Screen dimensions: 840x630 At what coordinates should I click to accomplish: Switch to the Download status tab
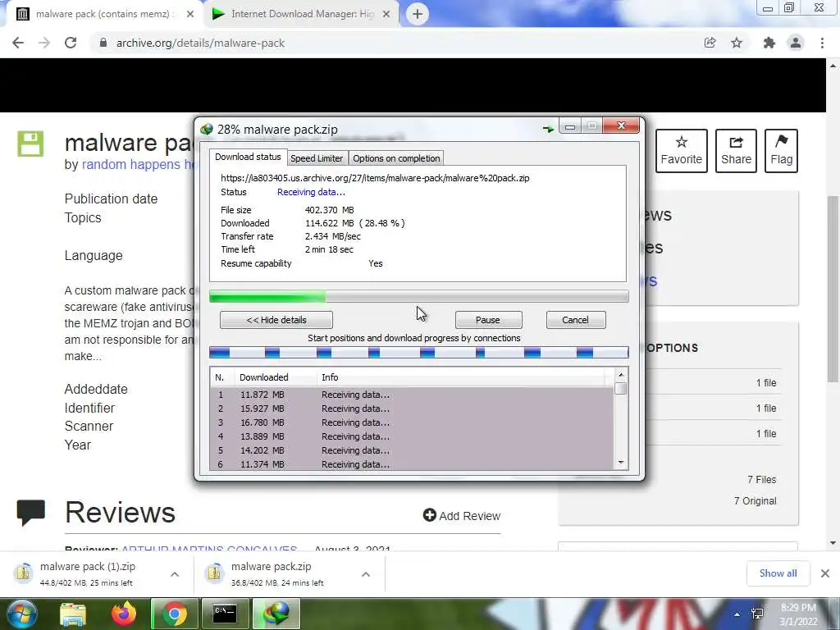[248, 157]
